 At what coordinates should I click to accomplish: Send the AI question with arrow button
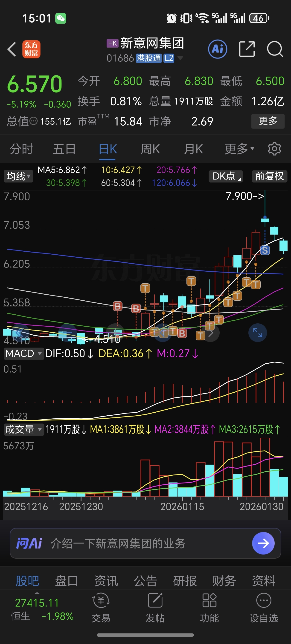(x=263, y=543)
